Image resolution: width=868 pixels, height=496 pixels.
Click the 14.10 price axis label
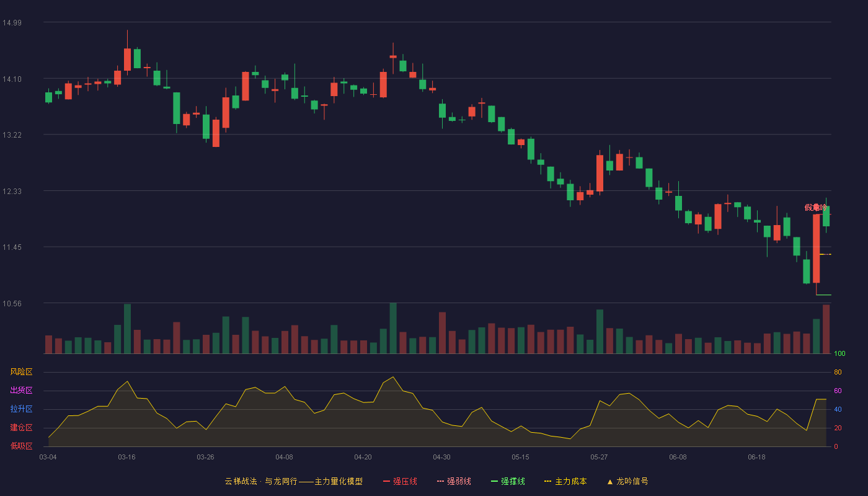click(x=12, y=79)
